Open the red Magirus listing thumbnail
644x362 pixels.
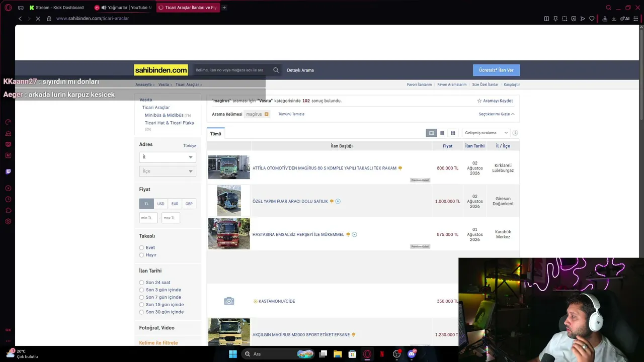(229, 234)
